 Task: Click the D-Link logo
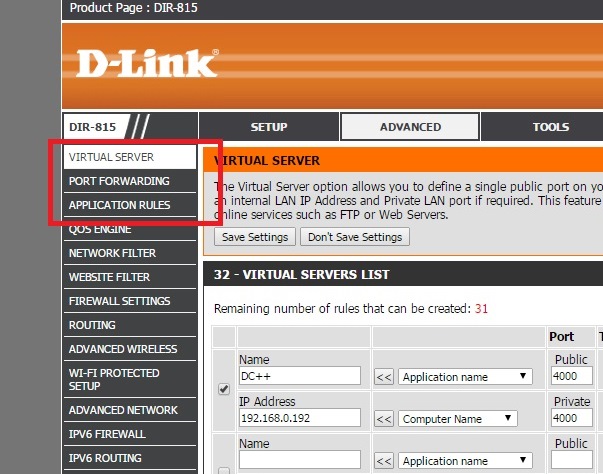[146, 63]
